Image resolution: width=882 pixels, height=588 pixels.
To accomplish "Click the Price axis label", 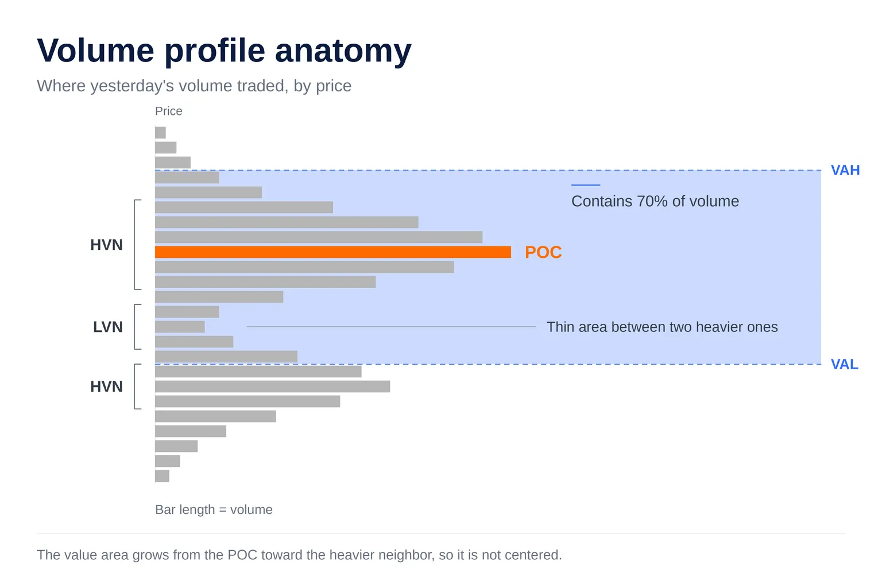I will tap(169, 111).
